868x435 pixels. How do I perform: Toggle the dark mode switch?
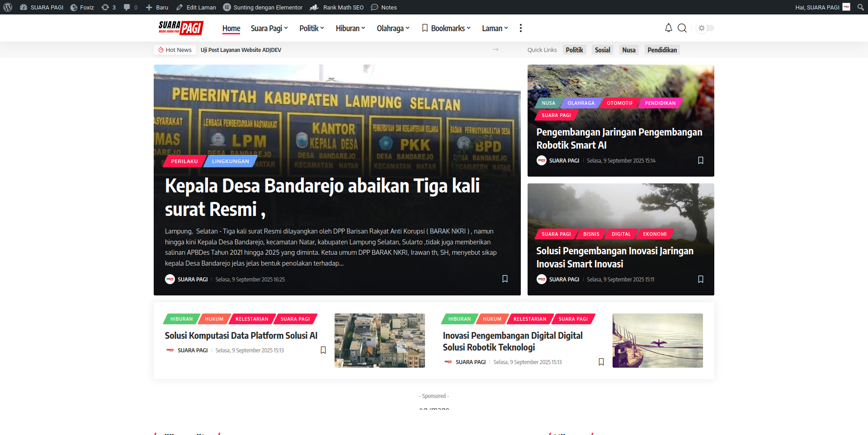(705, 28)
